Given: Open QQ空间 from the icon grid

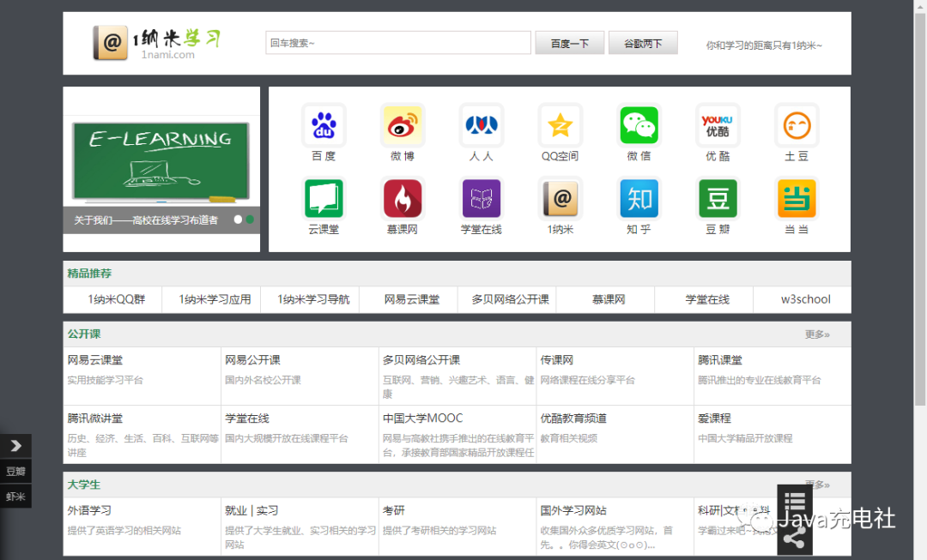Looking at the screenshot, I should point(560,124).
